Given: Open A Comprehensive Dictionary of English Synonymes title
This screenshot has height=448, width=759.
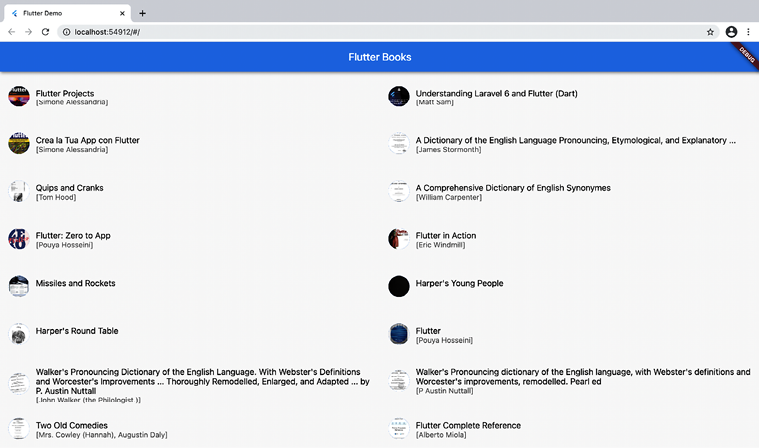Looking at the screenshot, I should 513,188.
